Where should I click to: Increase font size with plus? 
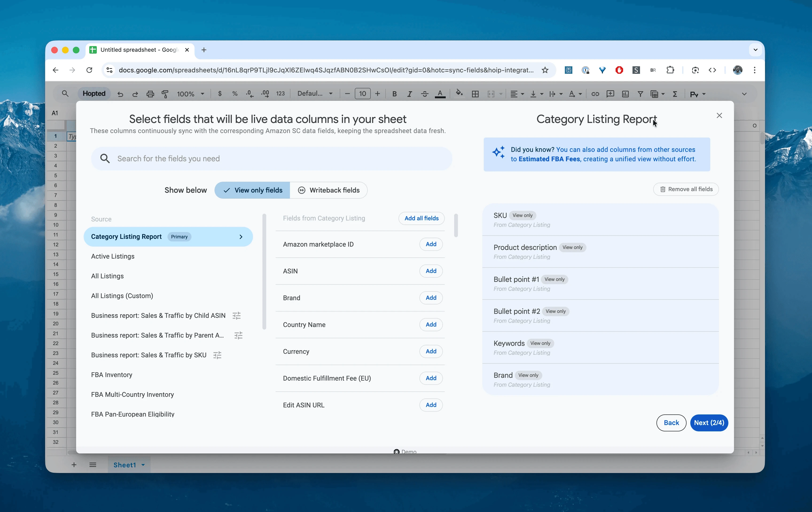point(378,94)
